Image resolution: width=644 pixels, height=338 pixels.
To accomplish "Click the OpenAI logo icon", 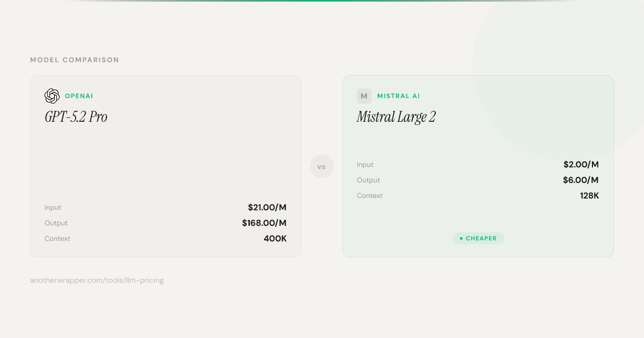I will coord(52,96).
